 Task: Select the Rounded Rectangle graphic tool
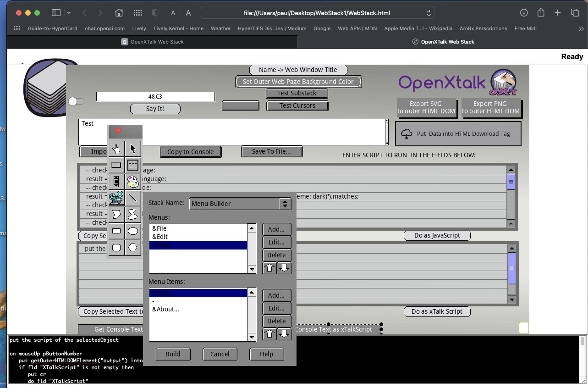coord(116,248)
